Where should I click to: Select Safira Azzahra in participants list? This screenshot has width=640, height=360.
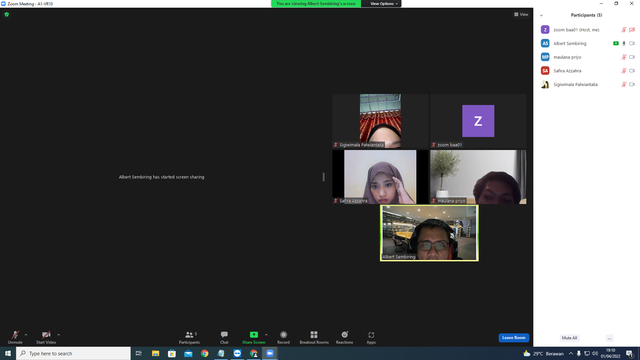point(587,71)
